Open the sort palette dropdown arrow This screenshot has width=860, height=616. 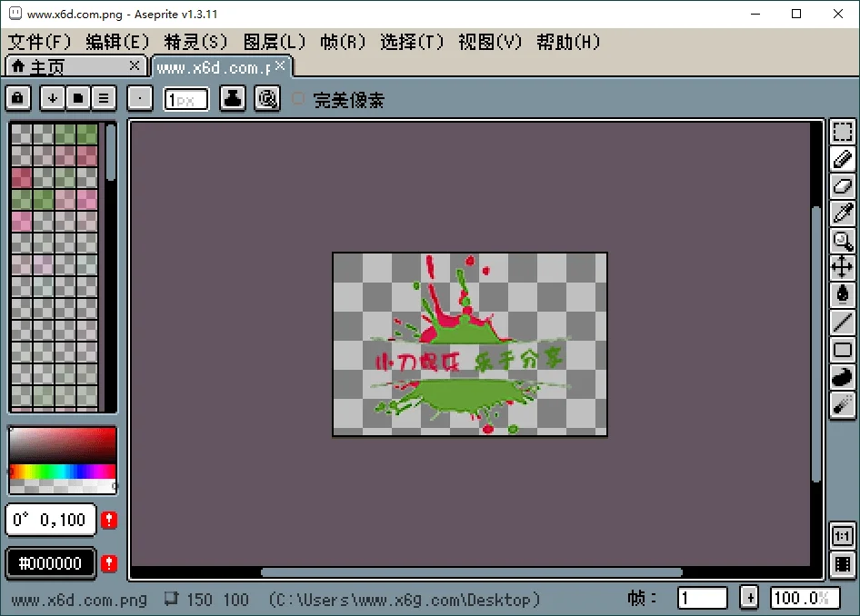coord(52,97)
